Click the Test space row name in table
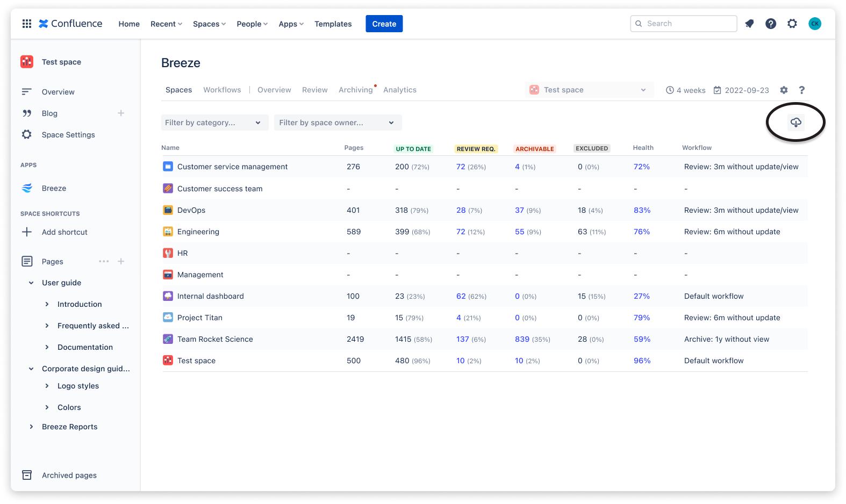This screenshot has height=504, width=846. (x=196, y=361)
